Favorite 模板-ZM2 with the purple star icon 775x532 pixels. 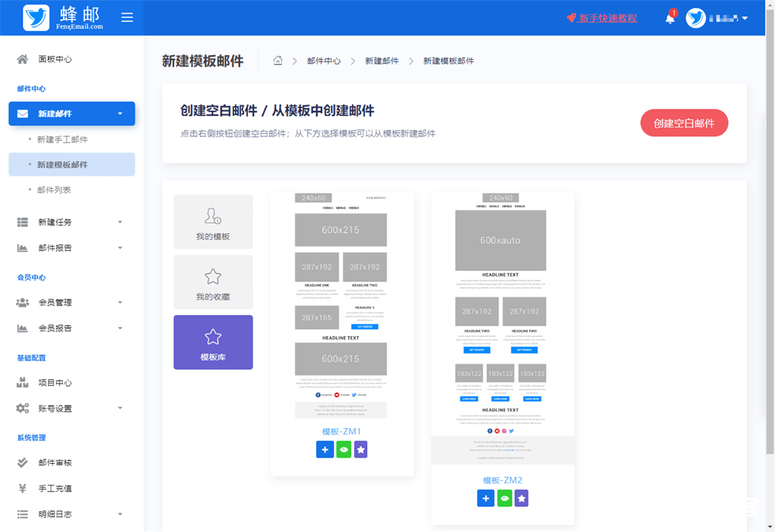tap(522, 499)
